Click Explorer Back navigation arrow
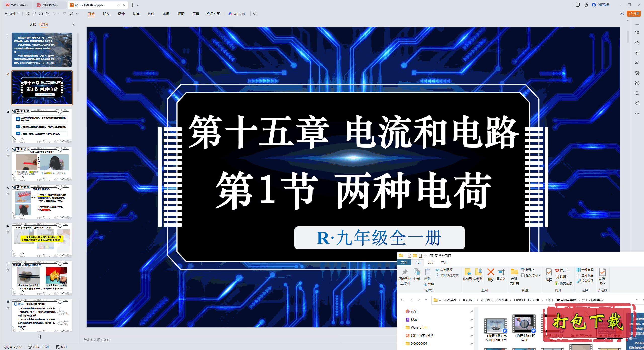Viewport: 644px width, 350px height. 402,300
